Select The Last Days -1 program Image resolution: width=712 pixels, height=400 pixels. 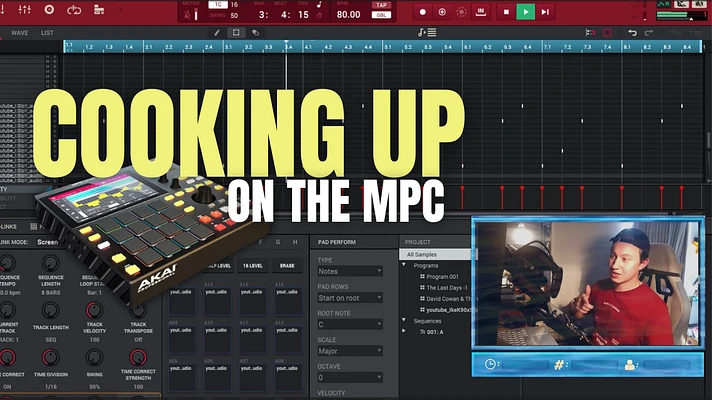tap(443, 287)
